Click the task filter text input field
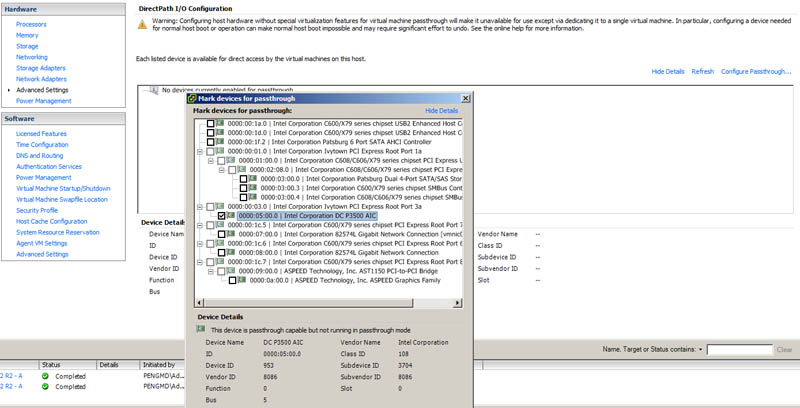800x408 pixels. pos(739,350)
